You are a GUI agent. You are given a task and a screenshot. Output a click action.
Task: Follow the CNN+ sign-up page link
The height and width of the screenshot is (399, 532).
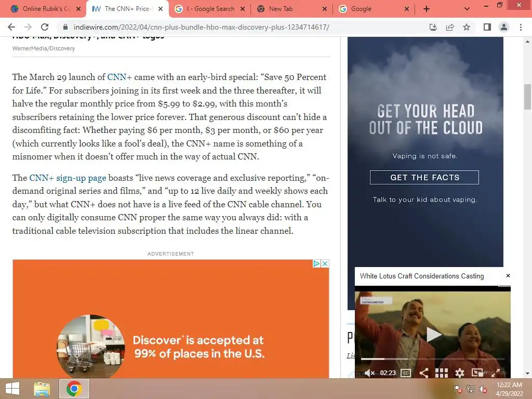[68, 178]
